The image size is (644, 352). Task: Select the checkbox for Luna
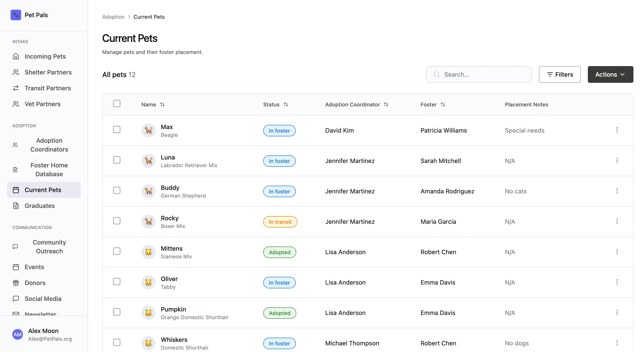coord(117,160)
